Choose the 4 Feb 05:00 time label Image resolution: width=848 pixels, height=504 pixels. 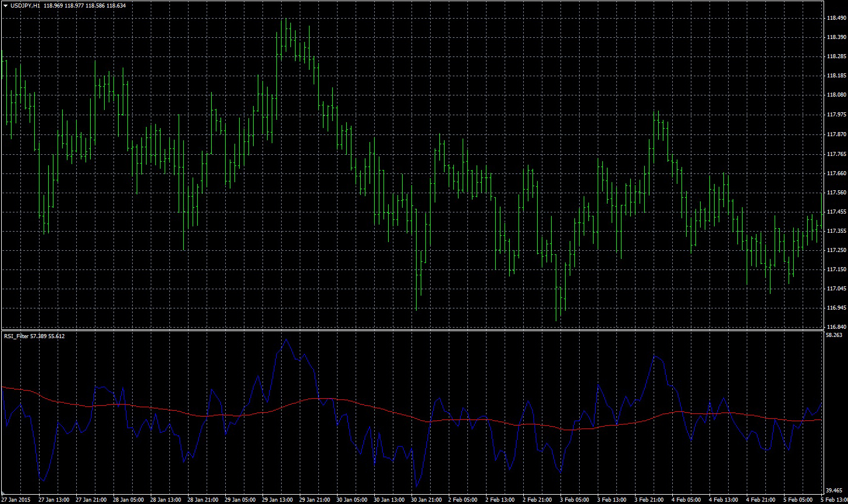point(686,500)
